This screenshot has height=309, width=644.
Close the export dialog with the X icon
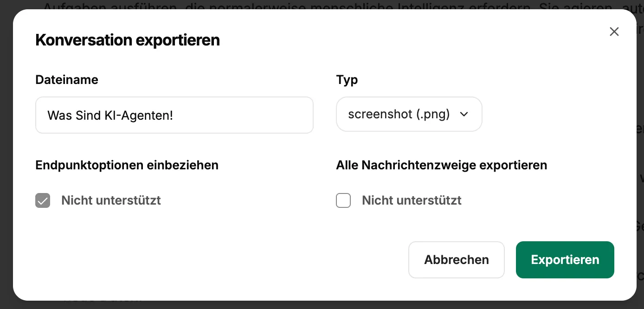click(x=614, y=32)
